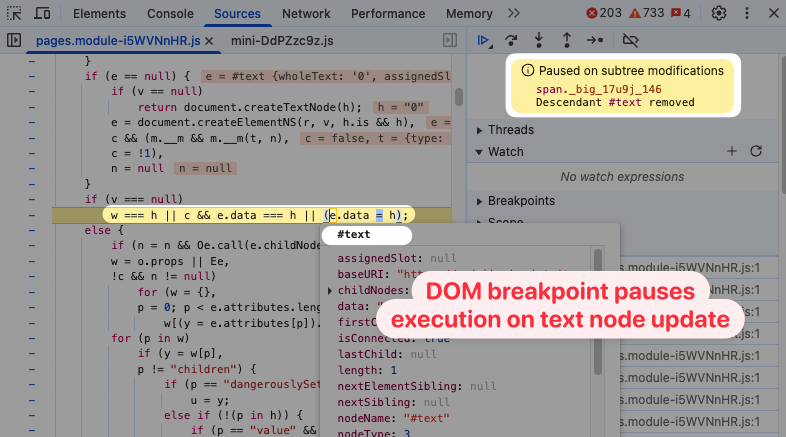786x437 pixels.
Task: Click the 'No watch expressions' text
Action: (622, 177)
